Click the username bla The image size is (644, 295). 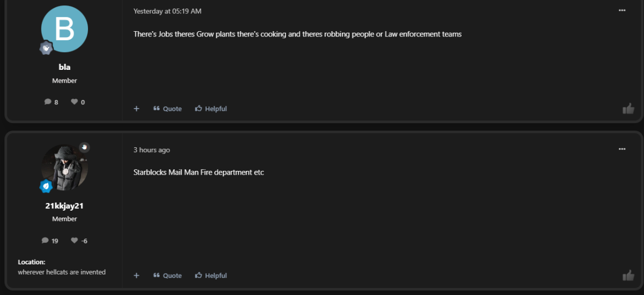pyautogui.click(x=64, y=67)
